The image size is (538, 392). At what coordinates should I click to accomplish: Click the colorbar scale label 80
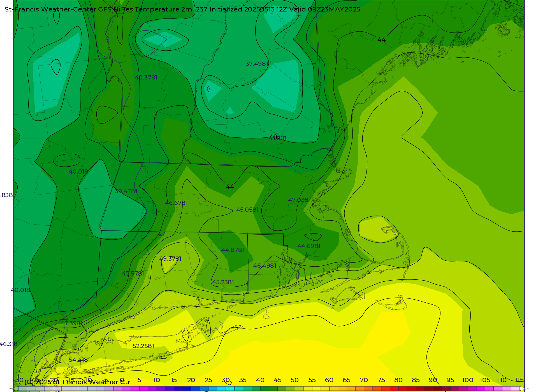[x=398, y=380]
